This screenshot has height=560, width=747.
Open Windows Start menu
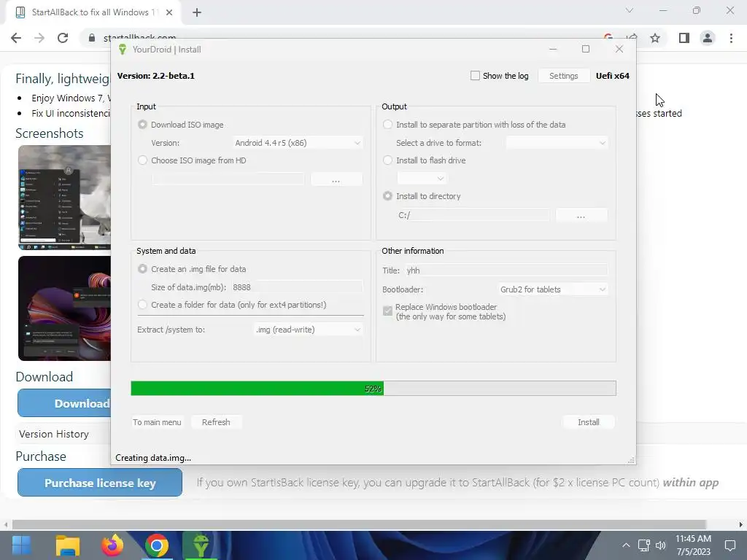[21, 545]
